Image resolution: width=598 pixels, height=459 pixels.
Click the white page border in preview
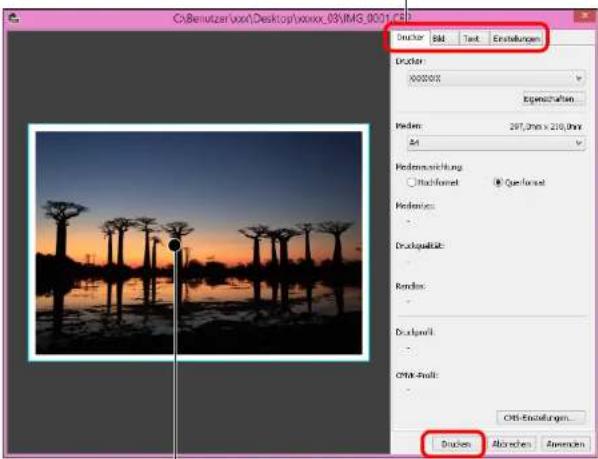(199, 128)
